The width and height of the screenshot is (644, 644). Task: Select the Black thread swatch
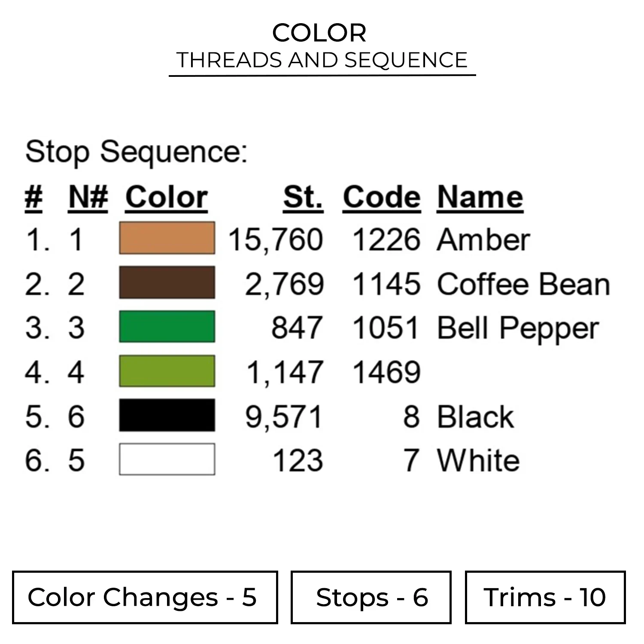(x=167, y=415)
